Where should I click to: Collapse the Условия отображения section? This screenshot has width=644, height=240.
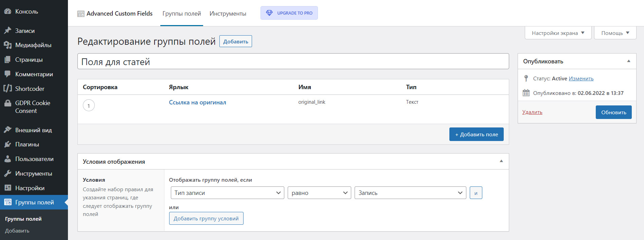coord(501,161)
